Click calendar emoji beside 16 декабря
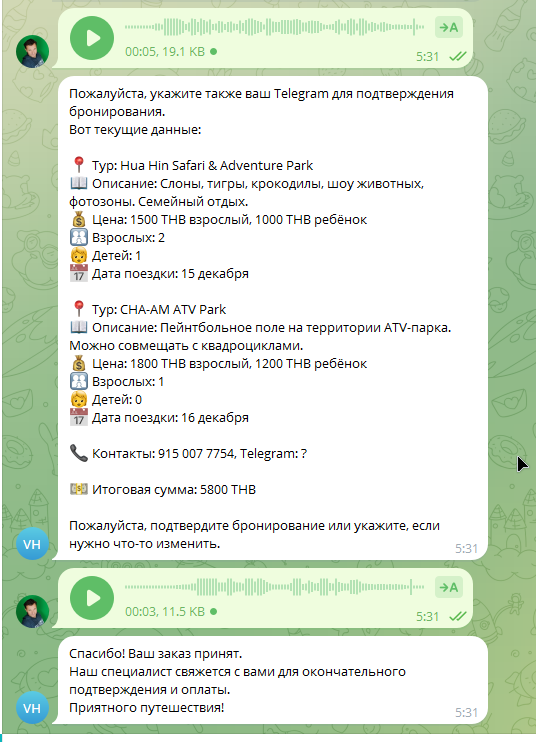536x742 pixels. (79, 417)
